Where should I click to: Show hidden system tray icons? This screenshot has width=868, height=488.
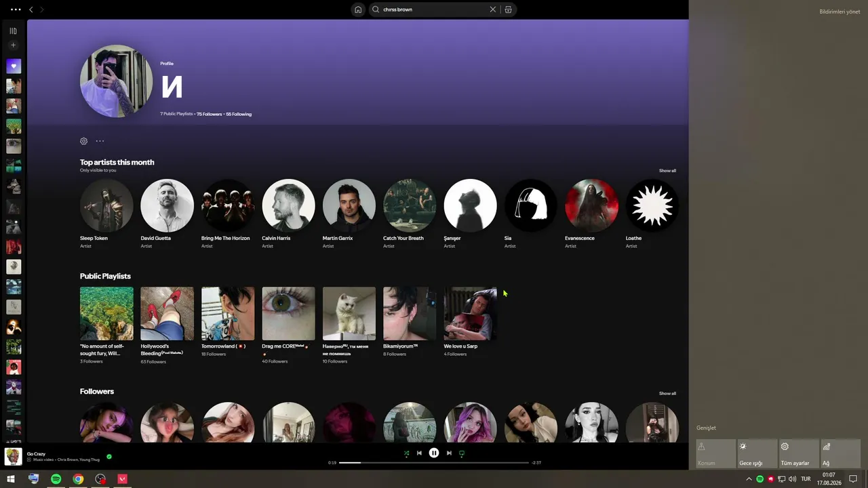pos(749,479)
